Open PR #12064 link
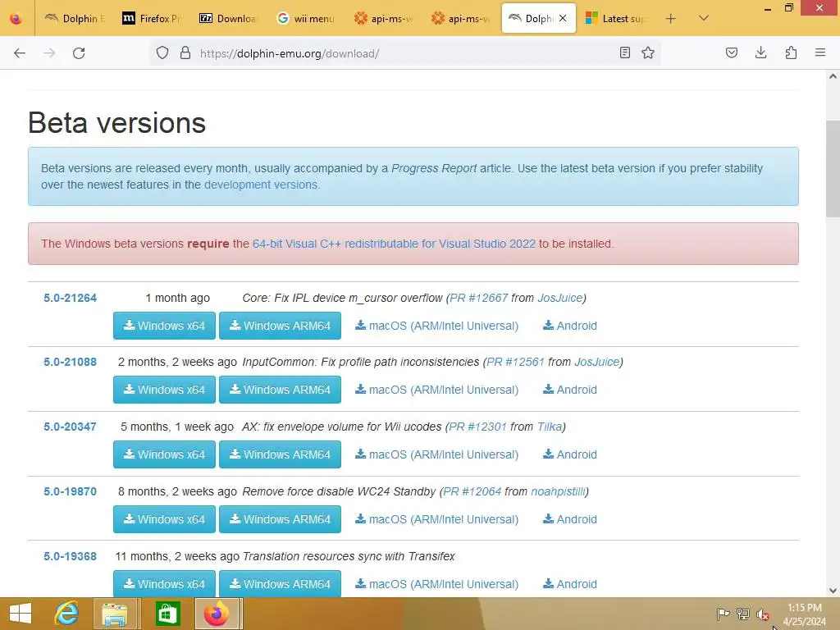Viewport: 840px width, 630px height. tap(472, 492)
